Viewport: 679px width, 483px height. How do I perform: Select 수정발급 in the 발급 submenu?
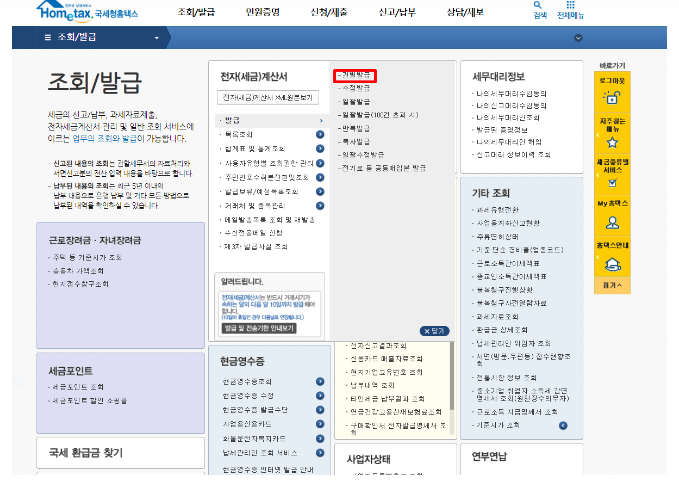click(355, 88)
